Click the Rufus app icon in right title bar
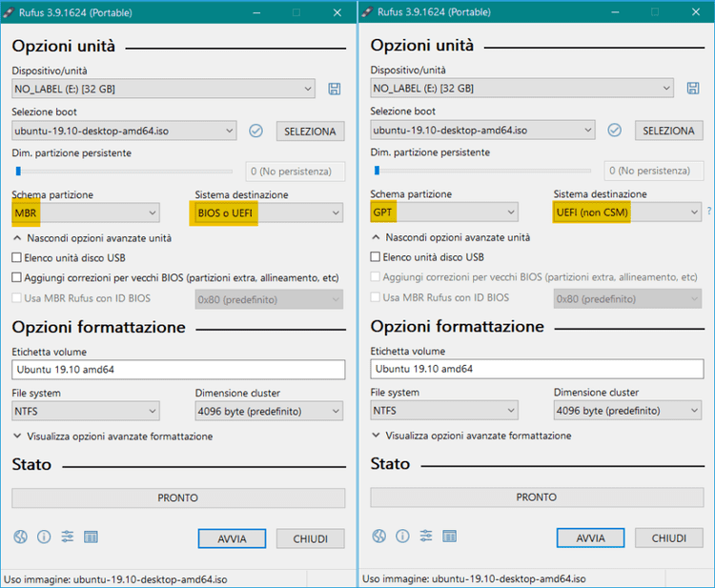This screenshot has width=715, height=588. pyautogui.click(x=367, y=11)
